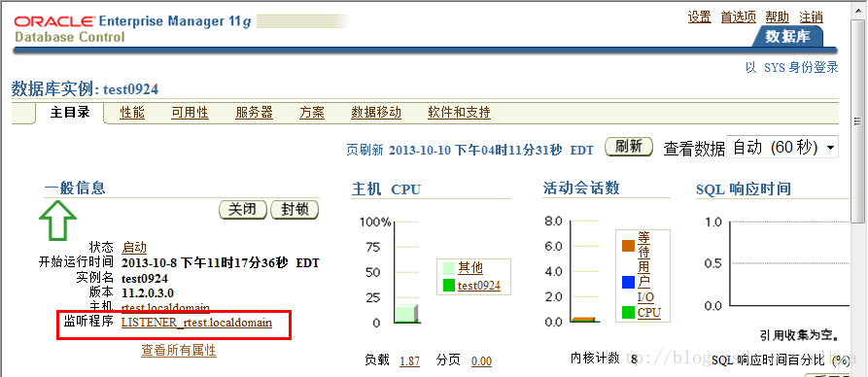Open the CPU legend link in active sessions
The width and height of the screenshot is (868, 377).
[648, 313]
